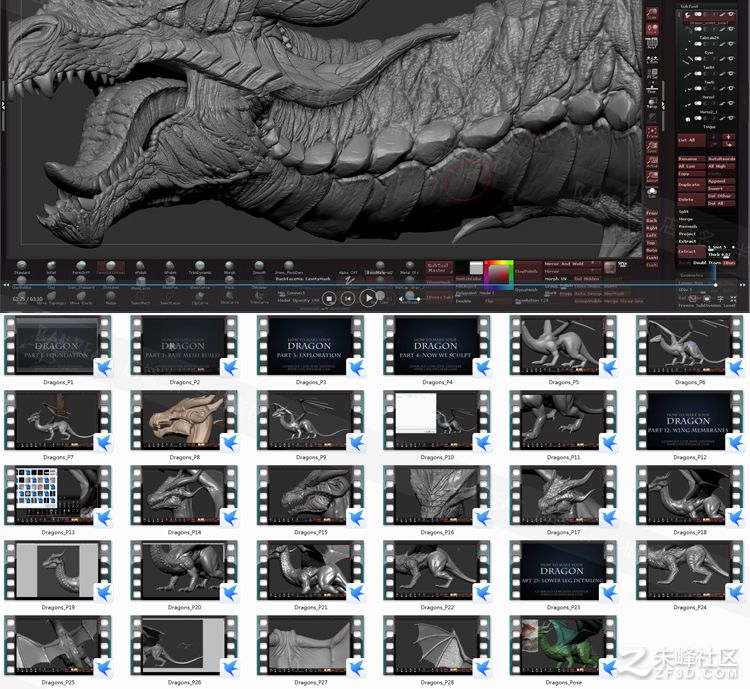Select the Morph brush

pos(229,266)
